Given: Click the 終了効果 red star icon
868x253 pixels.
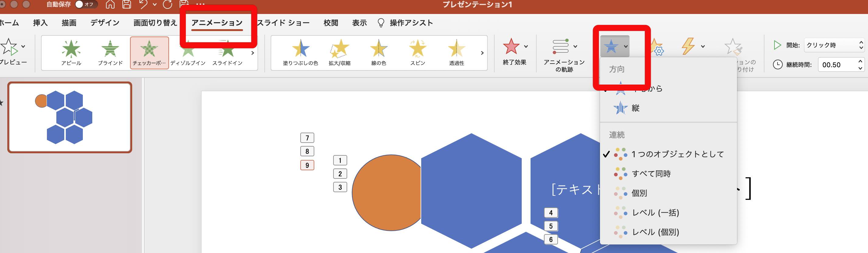Looking at the screenshot, I should [511, 46].
